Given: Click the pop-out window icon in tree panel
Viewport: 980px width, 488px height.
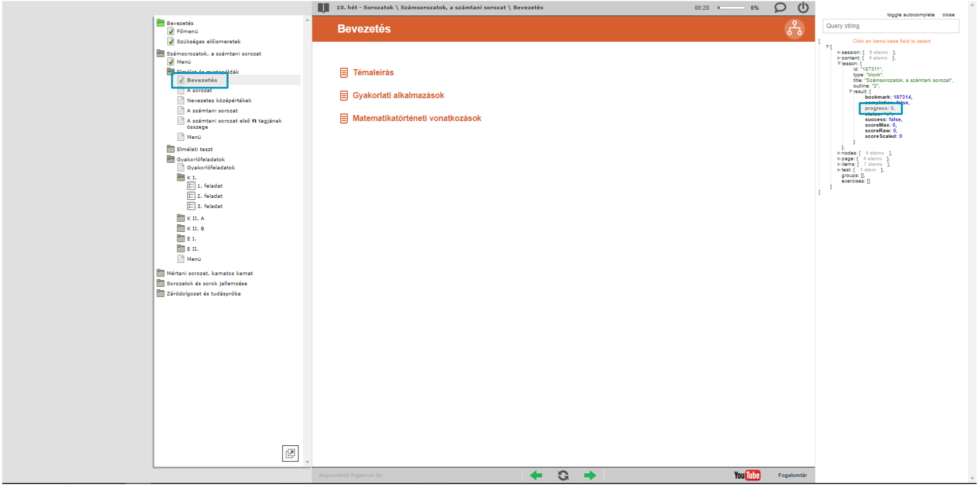Looking at the screenshot, I should coord(290,453).
